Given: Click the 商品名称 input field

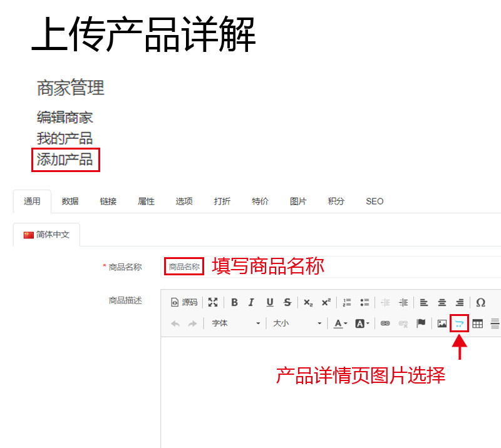Looking at the screenshot, I should [x=183, y=266].
